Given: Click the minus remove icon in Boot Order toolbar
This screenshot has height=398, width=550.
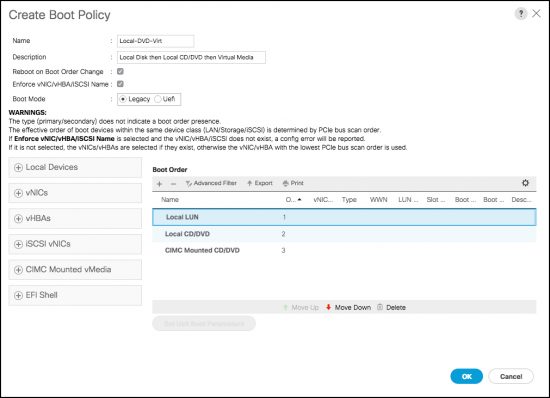Looking at the screenshot, I should pos(173,184).
